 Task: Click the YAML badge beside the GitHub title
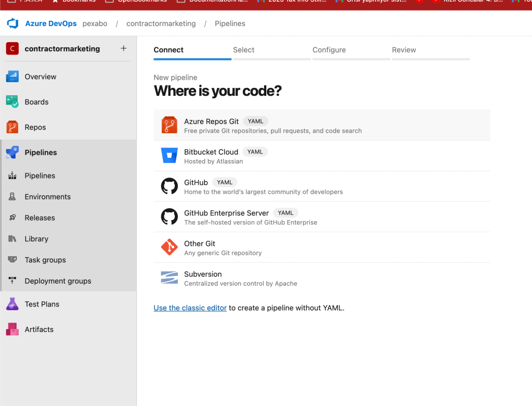click(225, 182)
